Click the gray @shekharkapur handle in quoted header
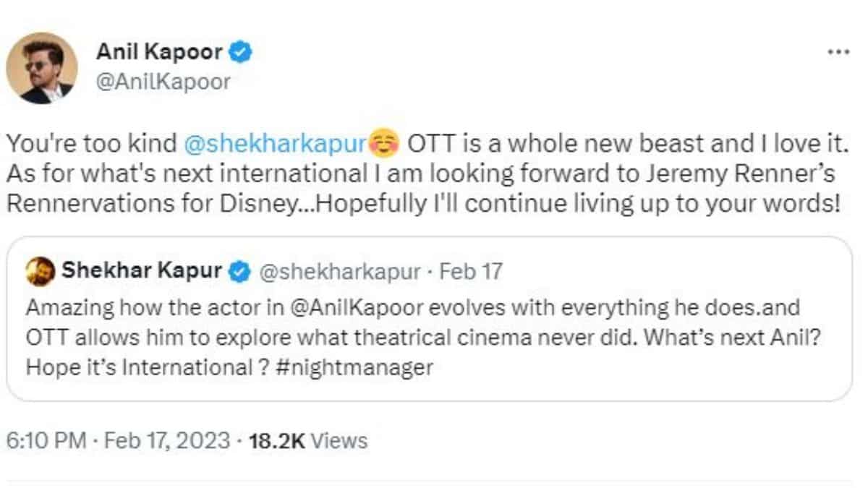The width and height of the screenshot is (868, 488). [339, 272]
